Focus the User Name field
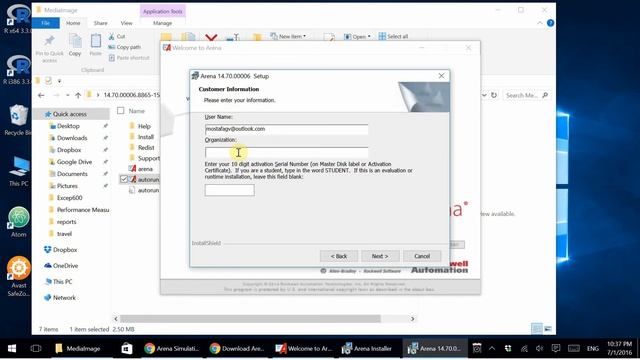This screenshot has height=360, width=640. 286,129
